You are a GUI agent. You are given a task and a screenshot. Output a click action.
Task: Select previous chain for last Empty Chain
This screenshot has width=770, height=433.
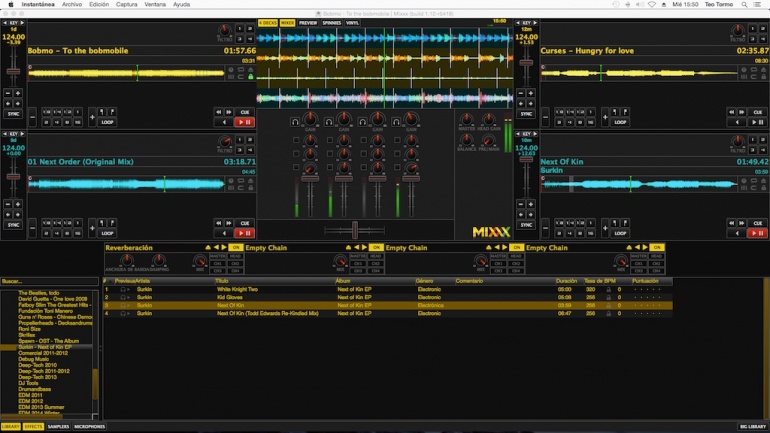click(637, 247)
